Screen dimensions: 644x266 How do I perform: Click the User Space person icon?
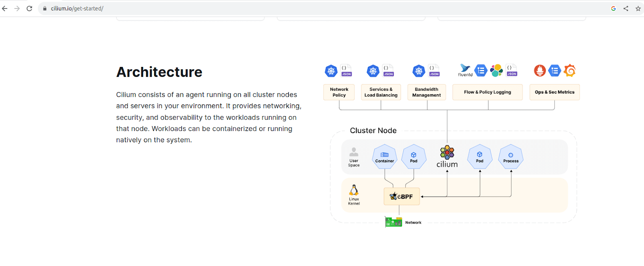coord(354,152)
